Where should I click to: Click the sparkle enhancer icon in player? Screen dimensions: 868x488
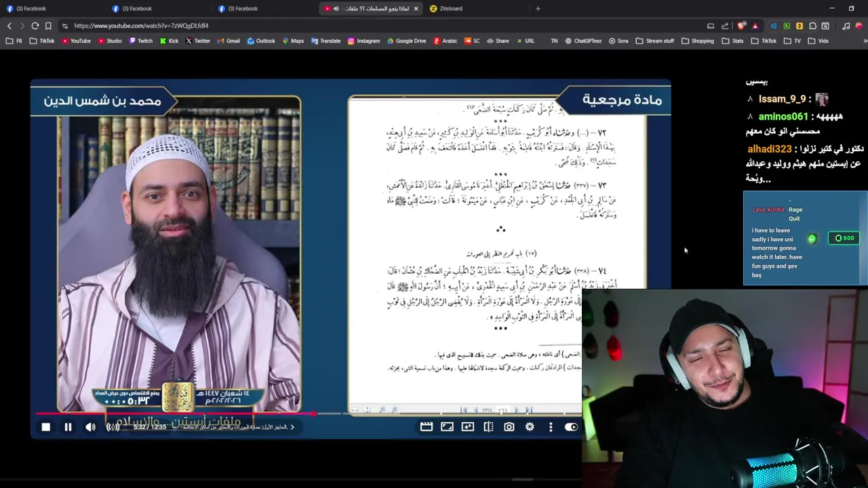(468, 426)
